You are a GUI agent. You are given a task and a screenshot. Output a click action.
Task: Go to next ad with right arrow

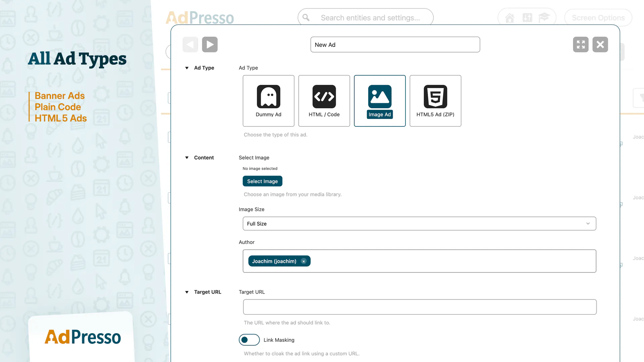click(x=210, y=45)
